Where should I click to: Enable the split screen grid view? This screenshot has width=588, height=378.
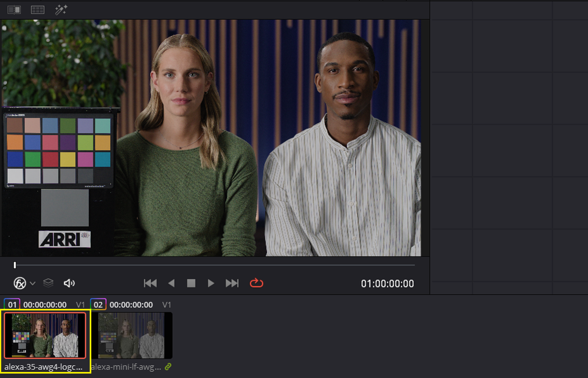(37, 9)
